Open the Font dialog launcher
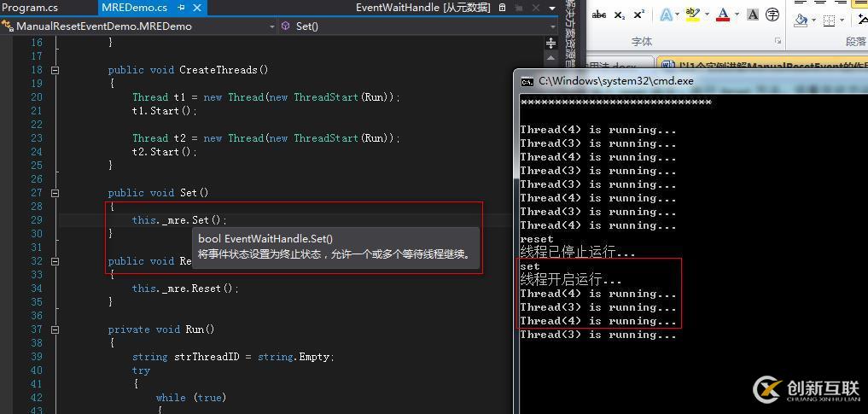This screenshot has height=414, width=868. click(x=778, y=41)
